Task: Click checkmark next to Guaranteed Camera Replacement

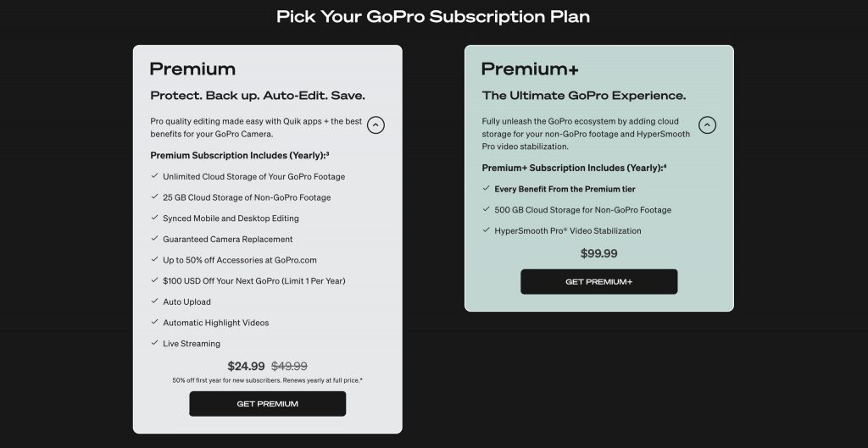Action: coord(154,238)
